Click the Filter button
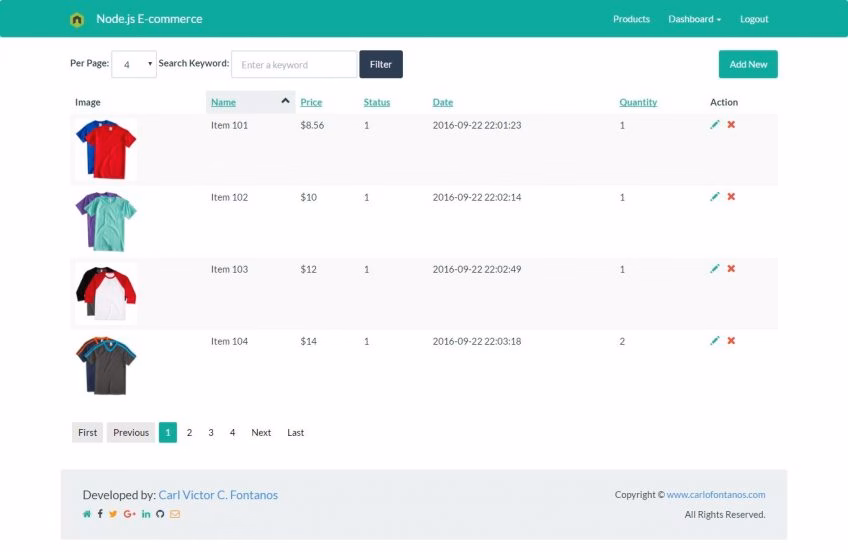This screenshot has height=552, width=848. click(381, 64)
